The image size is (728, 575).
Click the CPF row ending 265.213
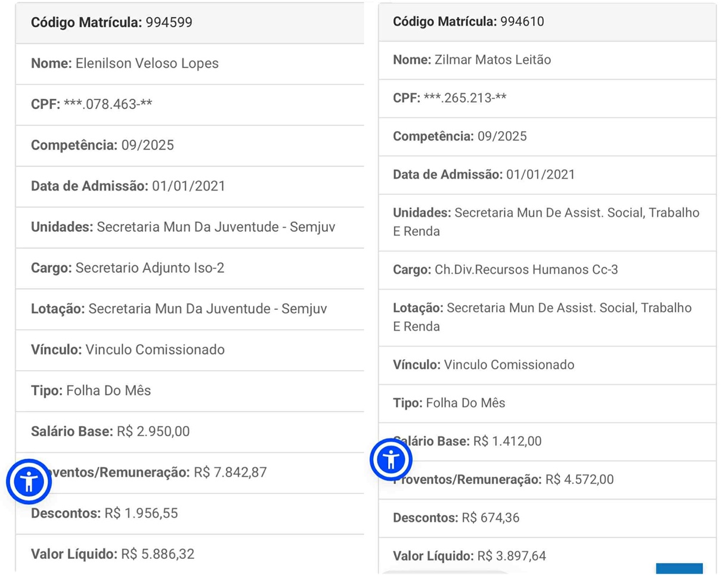coord(450,98)
